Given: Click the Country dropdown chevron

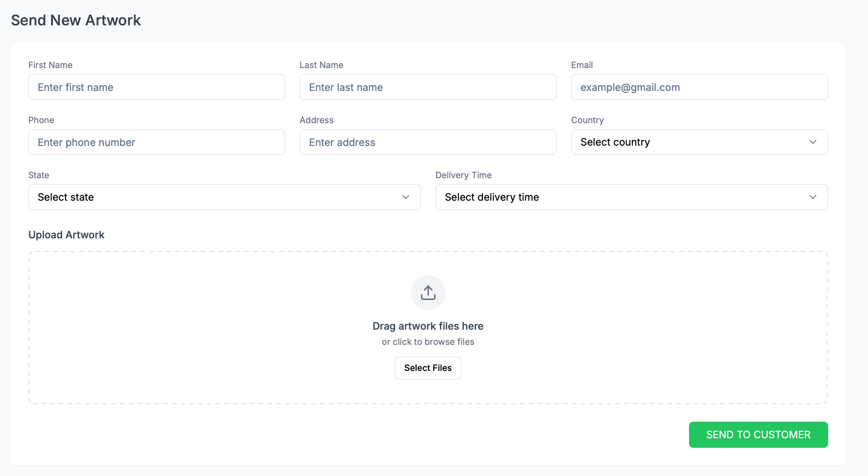Looking at the screenshot, I should point(813,142).
